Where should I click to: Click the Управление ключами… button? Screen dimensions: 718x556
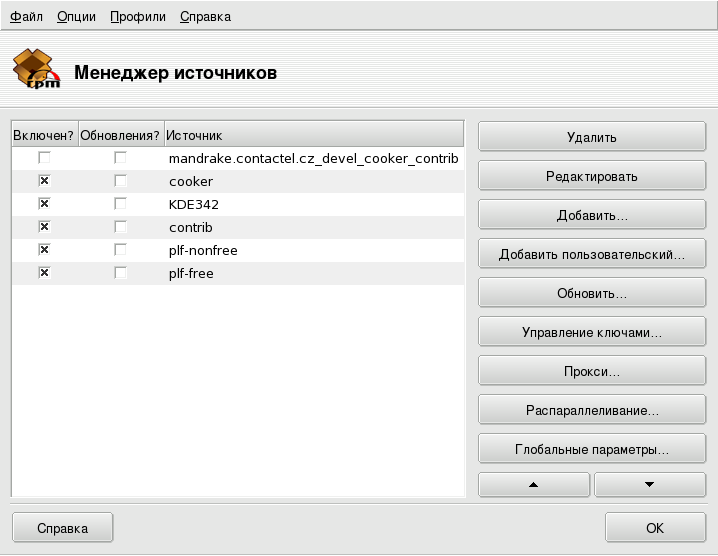click(x=591, y=333)
